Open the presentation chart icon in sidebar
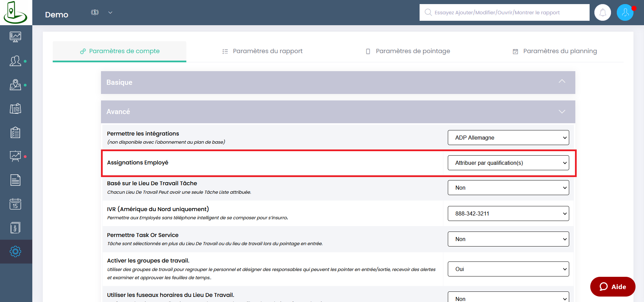Viewport: 644px width, 302px height. pyautogui.click(x=15, y=156)
